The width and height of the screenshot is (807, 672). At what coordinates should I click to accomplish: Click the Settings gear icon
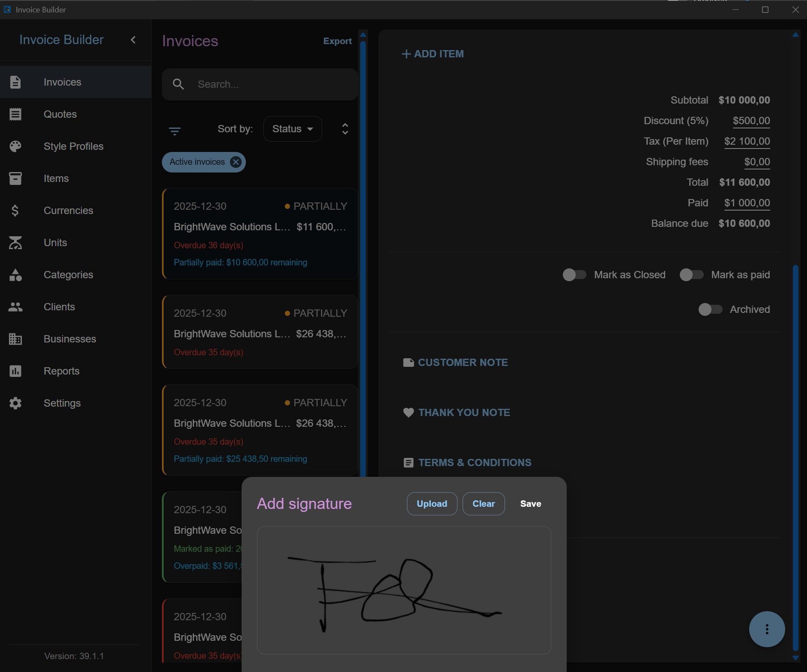(15, 403)
